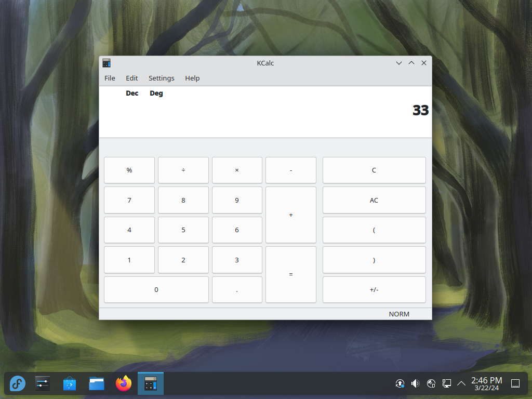
Task: Open System Settings from the taskbar
Action: (x=43, y=384)
